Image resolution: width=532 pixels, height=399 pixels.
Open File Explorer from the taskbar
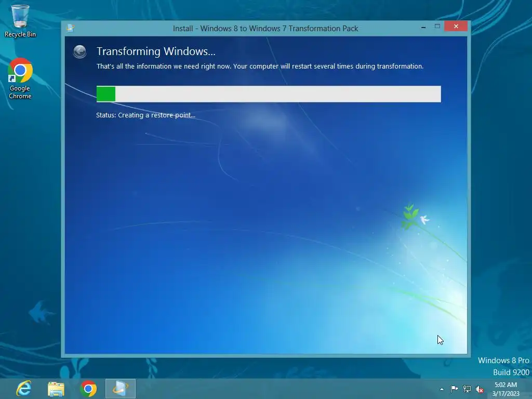[x=56, y=389]
